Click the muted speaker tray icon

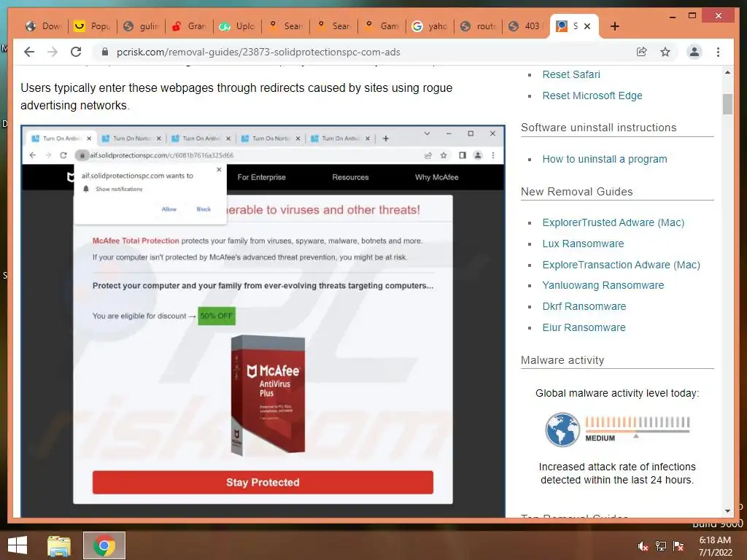click(643, 546)
